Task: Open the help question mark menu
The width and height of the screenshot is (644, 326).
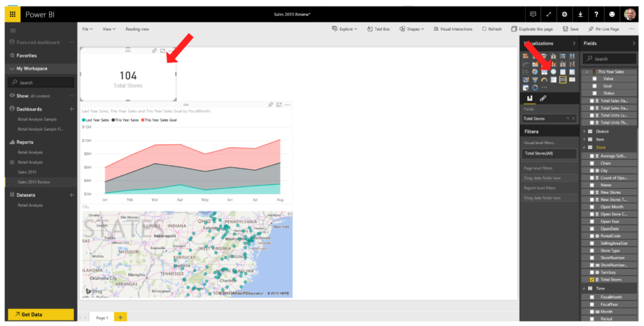Action: (596, 14)
